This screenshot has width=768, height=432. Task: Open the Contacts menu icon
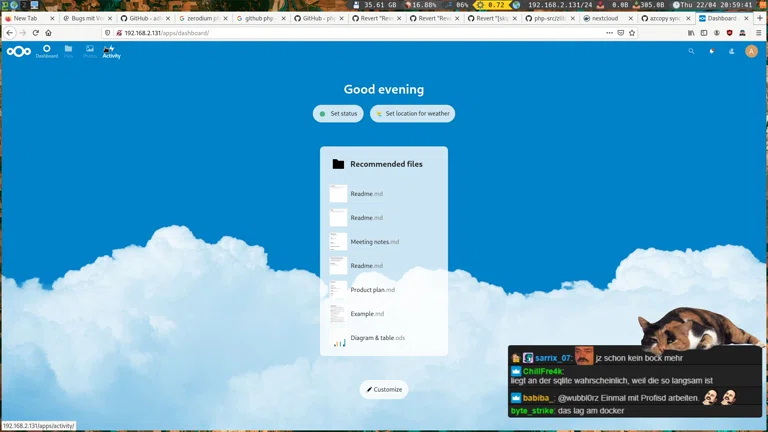[x=731, y=51]
